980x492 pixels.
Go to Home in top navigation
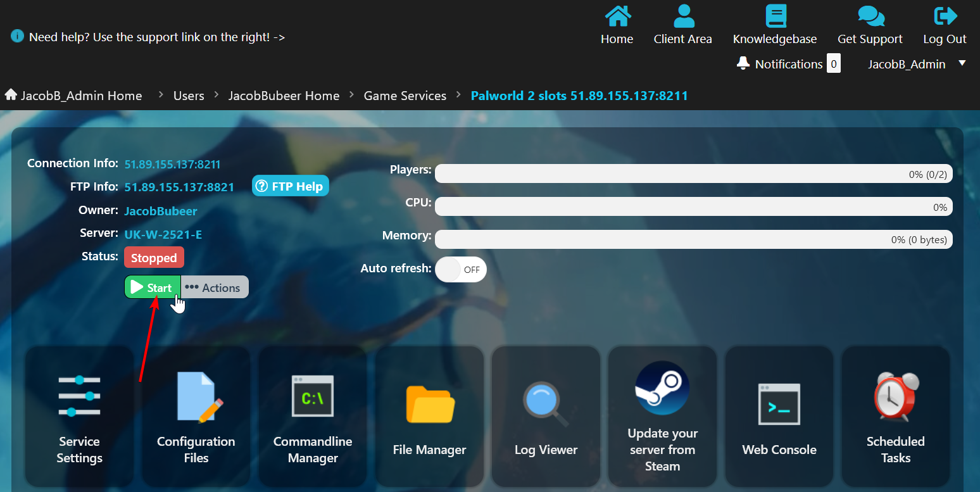[x=617, y=25]
